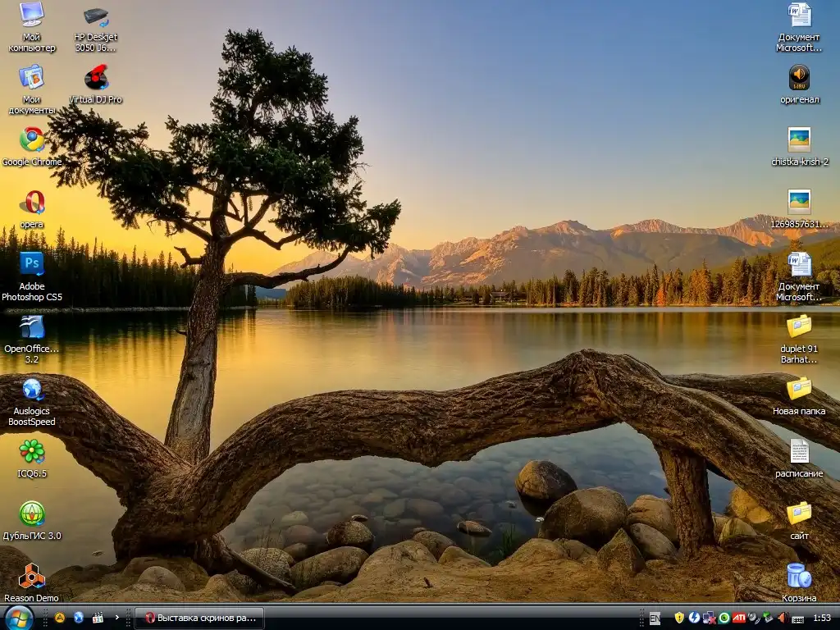
Task: Select Virtual DJ Pro desktop icon
Action: point(96,79)
